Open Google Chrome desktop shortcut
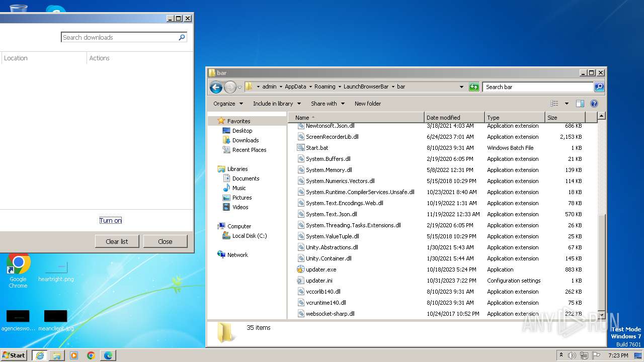644x362 pixels. [x=18, y=270]
